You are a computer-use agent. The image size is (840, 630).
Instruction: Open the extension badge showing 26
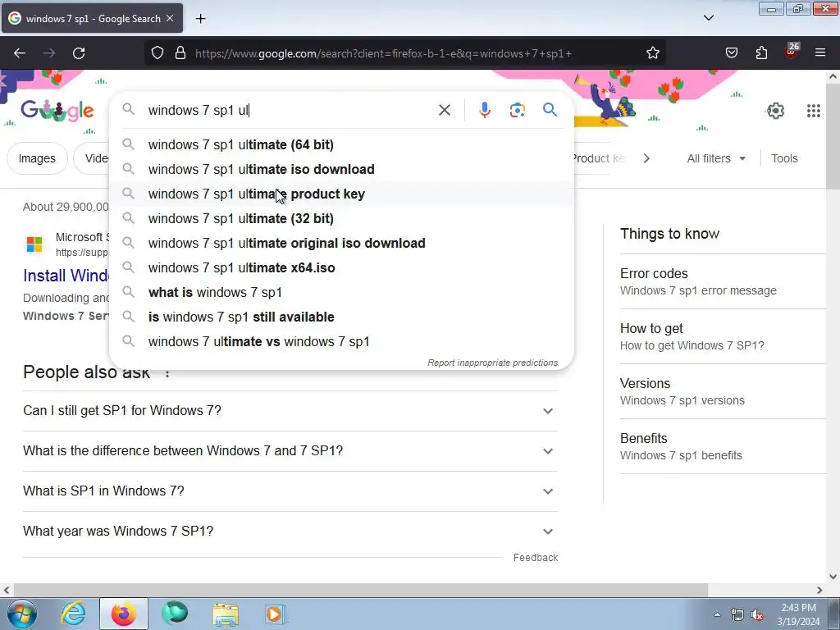click(x=792, y=51)
